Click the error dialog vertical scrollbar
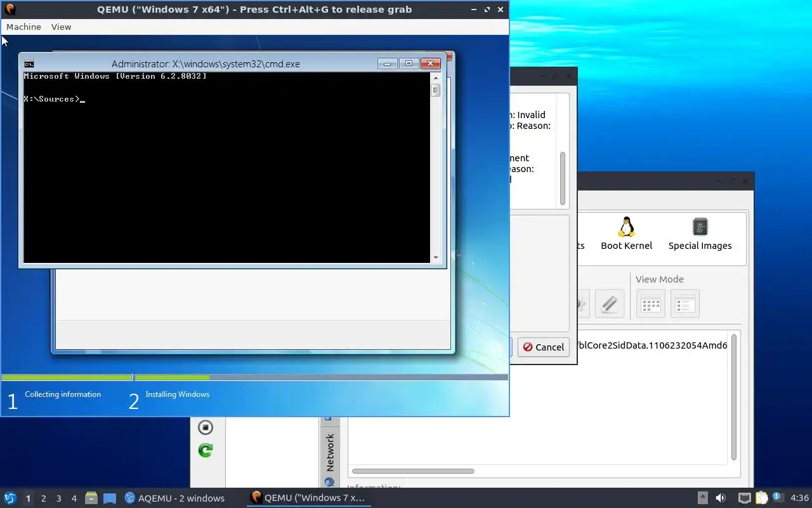The width and height of the screenshot is (812, 508). click(x=562, y=178)
